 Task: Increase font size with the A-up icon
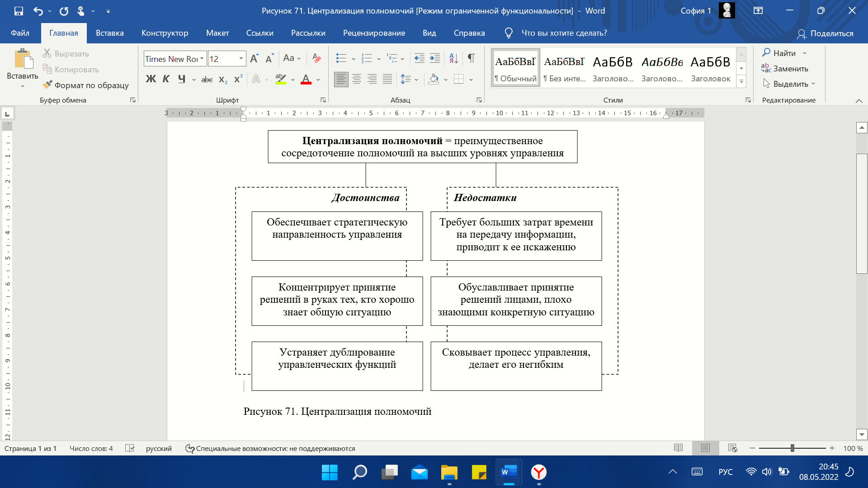(x=255, y=58)
